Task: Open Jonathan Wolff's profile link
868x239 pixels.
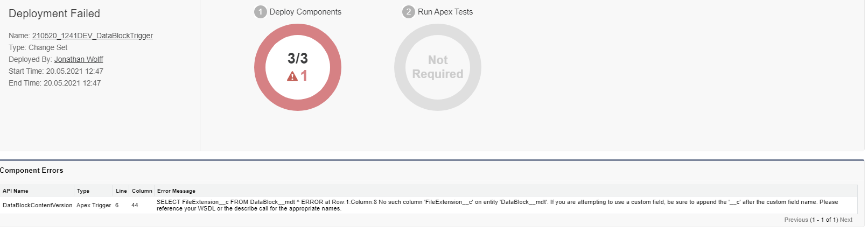Action: tap(79, 59)
